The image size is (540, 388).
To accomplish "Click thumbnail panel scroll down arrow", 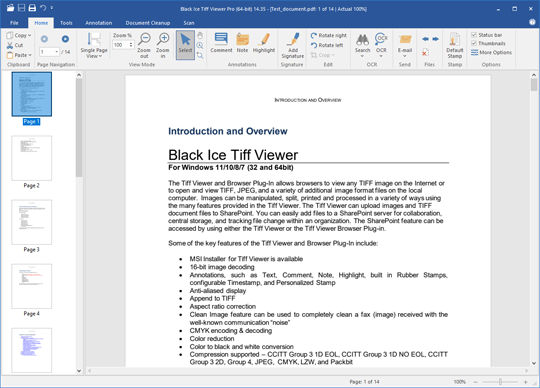I will click(x=79, y=371).
